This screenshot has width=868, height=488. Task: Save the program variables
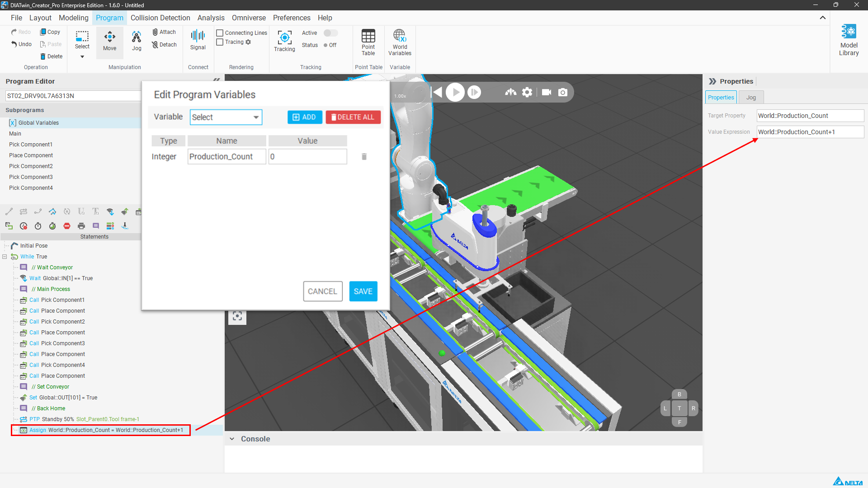tap(363, 291)
